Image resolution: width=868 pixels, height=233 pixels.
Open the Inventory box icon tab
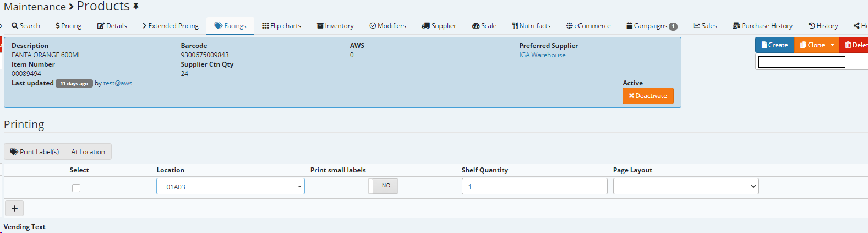point(335,26)
